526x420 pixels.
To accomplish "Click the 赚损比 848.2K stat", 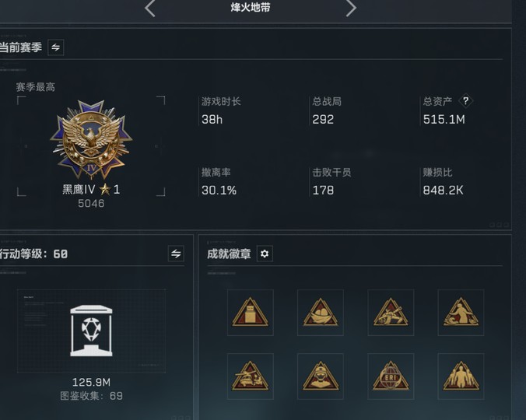I will [443, 181].
